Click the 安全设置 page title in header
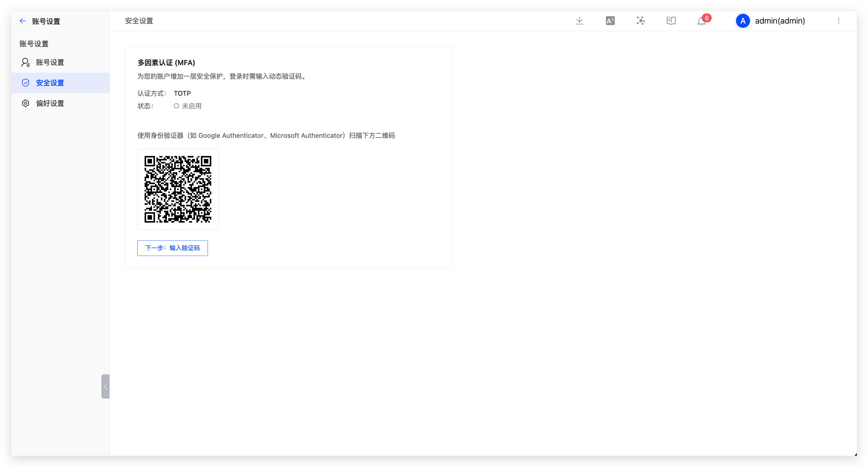Screen dimensions: 868x467 (x=139, y=21)
